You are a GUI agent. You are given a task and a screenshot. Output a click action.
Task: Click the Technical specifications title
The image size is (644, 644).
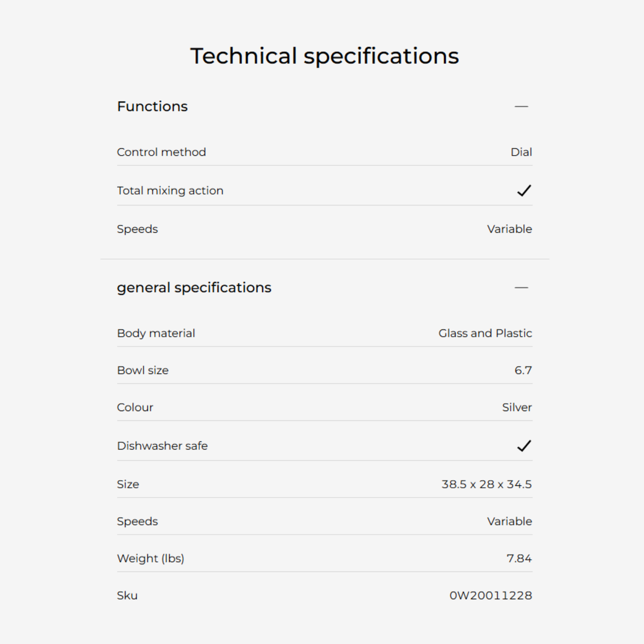(x=324, y=56)
